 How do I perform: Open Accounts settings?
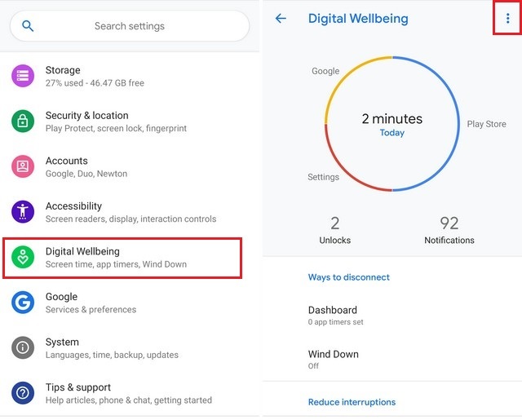67,161
